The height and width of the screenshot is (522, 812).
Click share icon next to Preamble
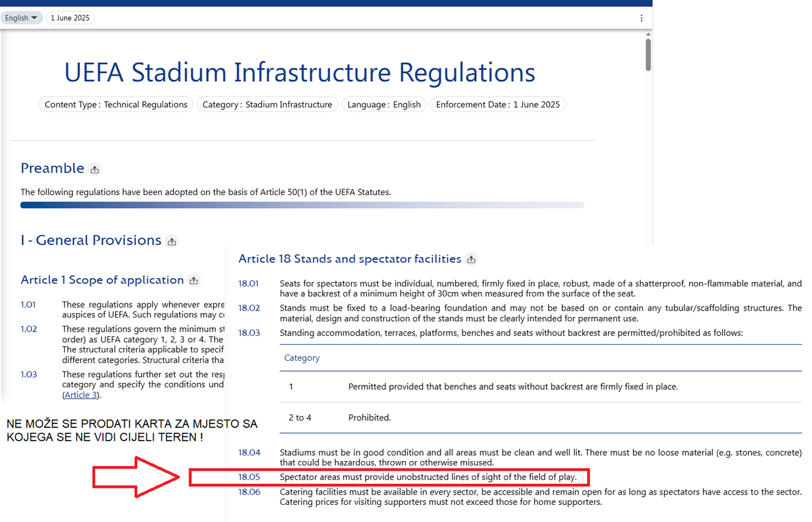point(95,170)
